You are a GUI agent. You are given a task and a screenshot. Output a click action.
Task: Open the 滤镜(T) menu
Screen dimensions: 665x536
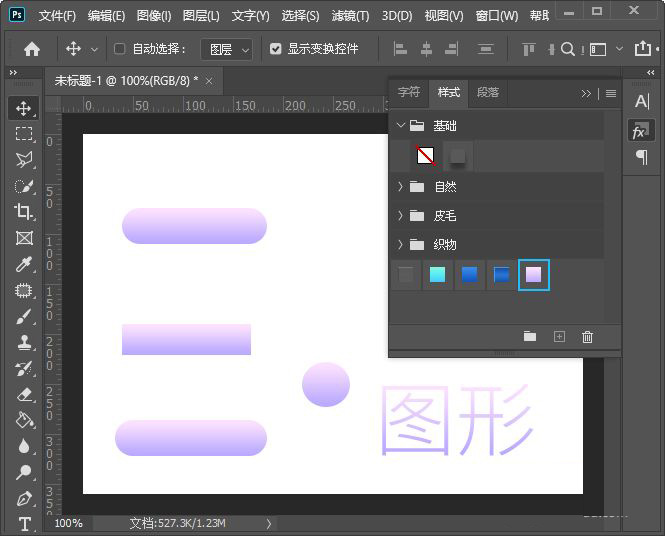coord(350,16)
